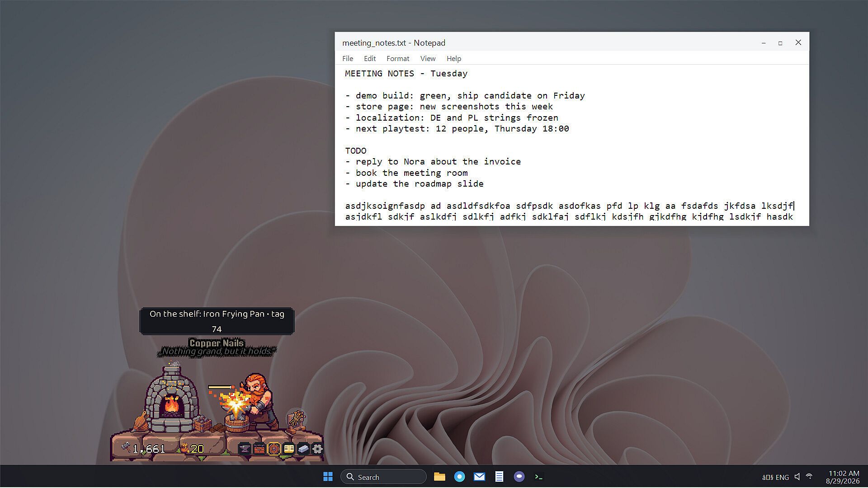This screenshot has height=488, width=868.
Task: Click the 1,661 hammer count value
Action: point(149,449)
